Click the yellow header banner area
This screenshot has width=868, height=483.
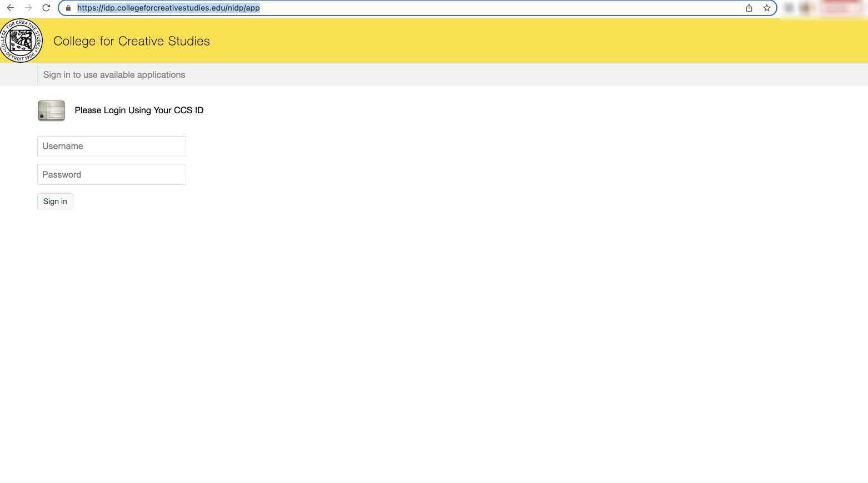[x=445, y=41]
